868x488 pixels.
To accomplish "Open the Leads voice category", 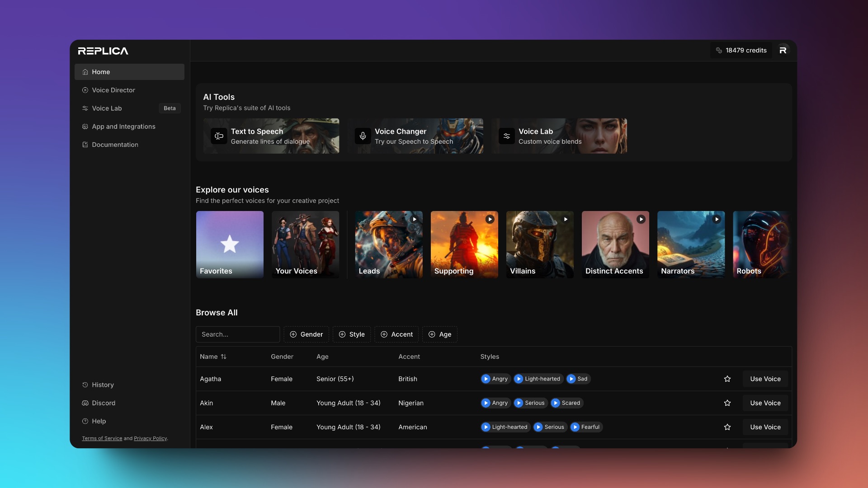I will point(389,244).
